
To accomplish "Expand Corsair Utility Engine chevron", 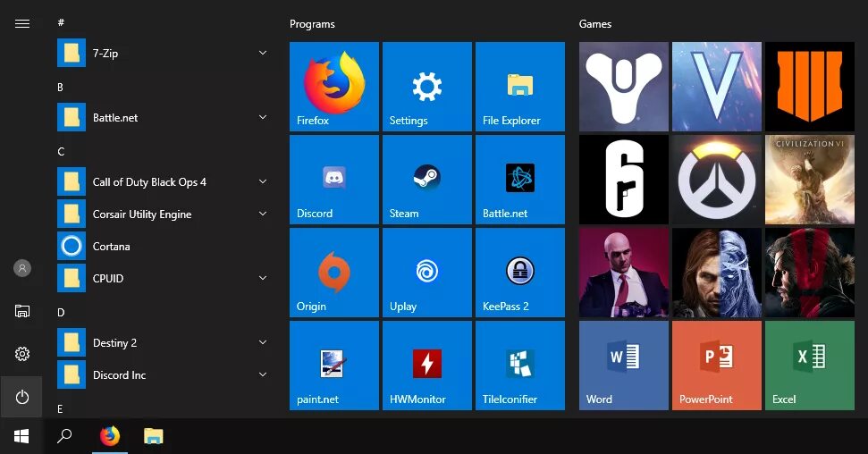I will click(x=263, y=214).
